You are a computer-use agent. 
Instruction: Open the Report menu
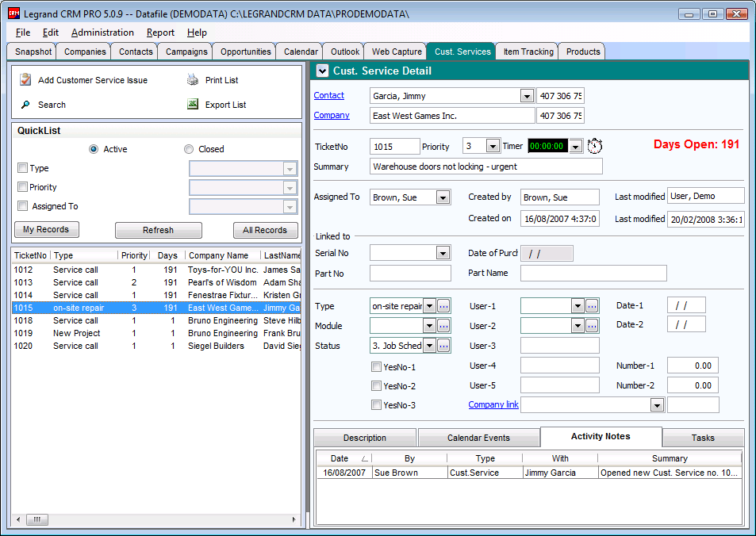[x=160, y=33]
